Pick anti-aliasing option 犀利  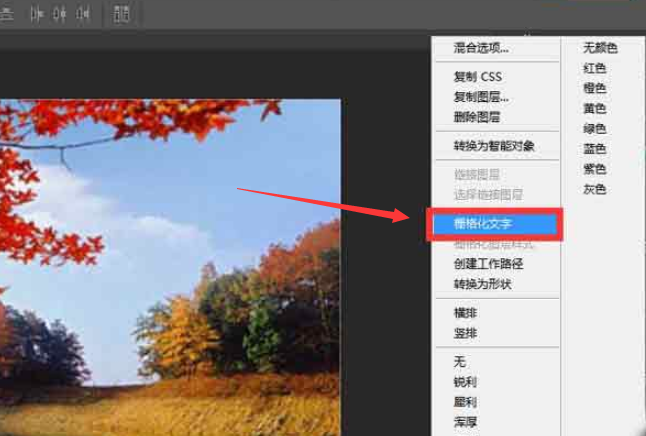[x=465, y=402]
